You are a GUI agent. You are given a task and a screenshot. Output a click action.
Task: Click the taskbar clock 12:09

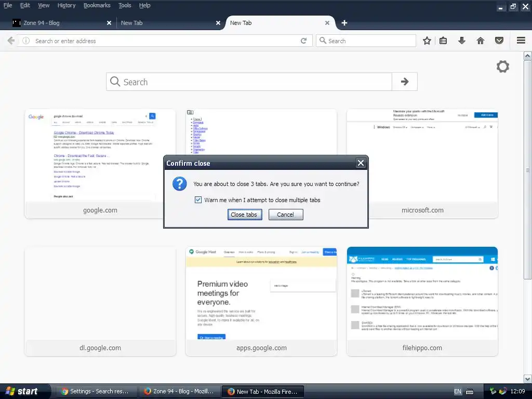518,391
